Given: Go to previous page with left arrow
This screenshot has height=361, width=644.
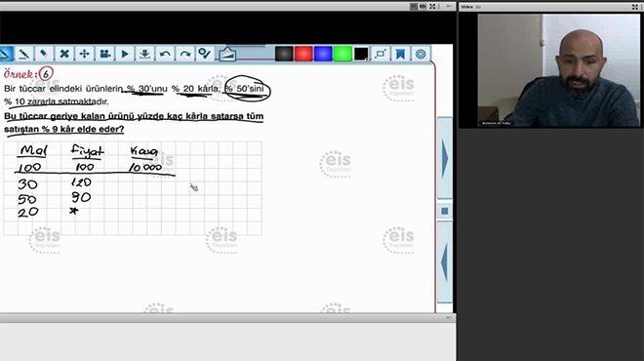Looking at the screenshot, I should pos(445,262).
